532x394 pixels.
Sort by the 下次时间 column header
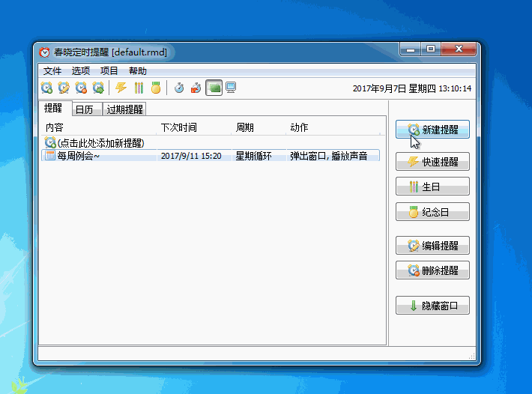point(194,127)
